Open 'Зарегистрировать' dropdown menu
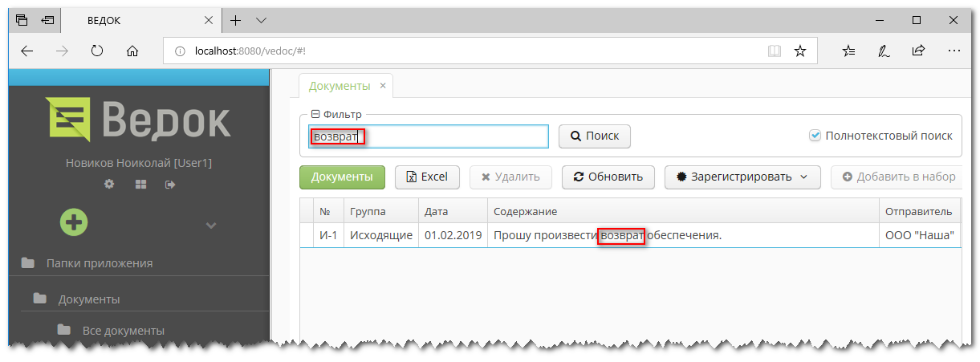 tap(742, 177)
